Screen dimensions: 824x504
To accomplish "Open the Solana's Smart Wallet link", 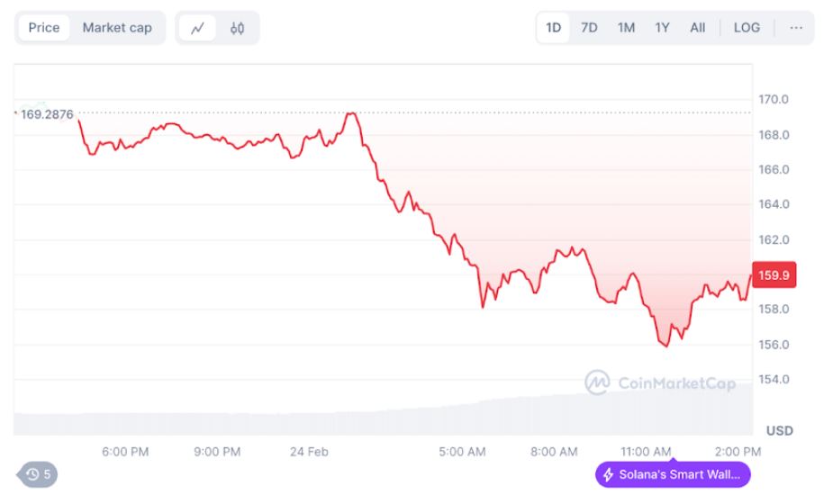I will [673, 474].
